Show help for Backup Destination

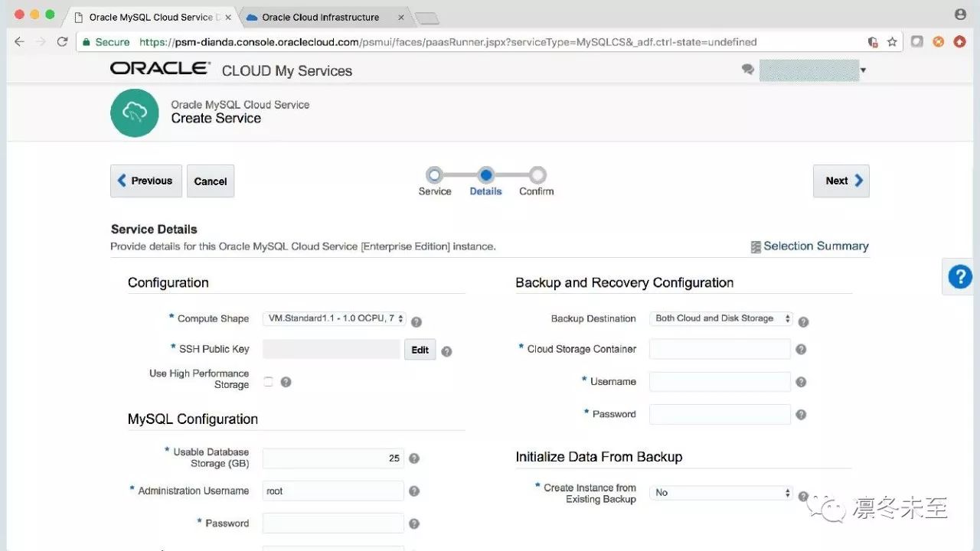[x=803, y=322]
